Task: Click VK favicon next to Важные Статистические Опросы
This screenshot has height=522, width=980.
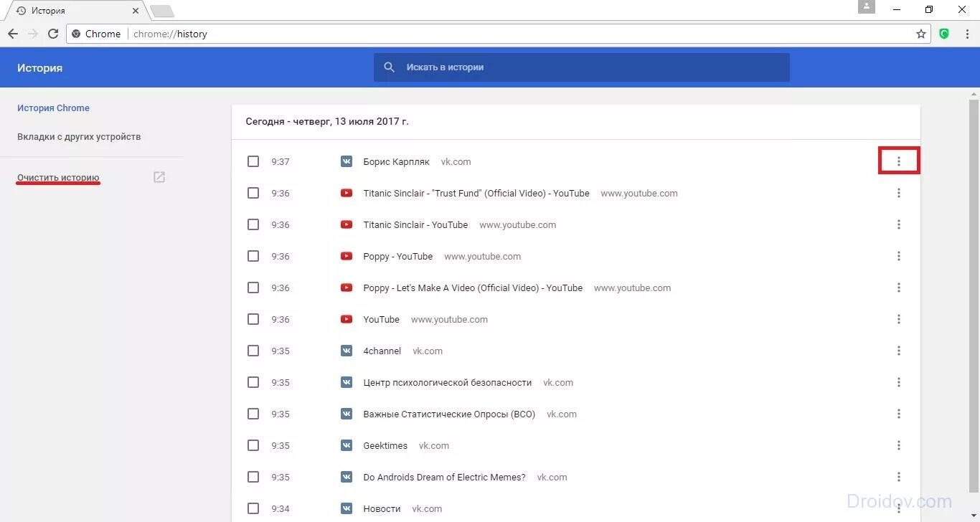Action: 347,414
